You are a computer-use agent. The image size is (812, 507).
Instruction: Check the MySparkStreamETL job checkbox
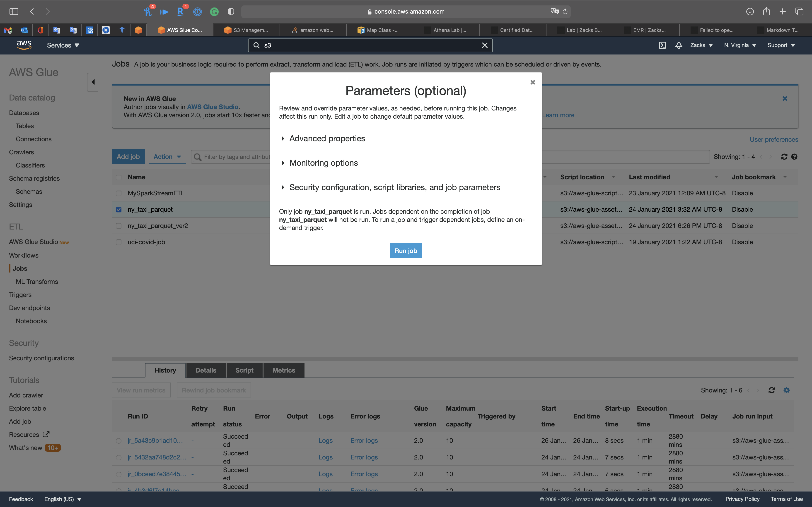click(x=119, y=193)
